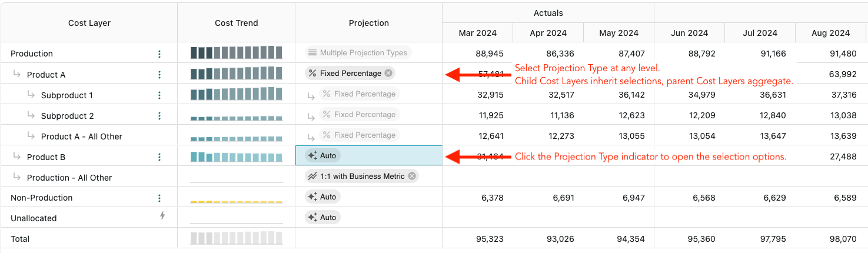This screenshot has width=868, height=253.
Task: Click the lightning bolt icon beside Unallocated
Action: [x=162, y=216]
